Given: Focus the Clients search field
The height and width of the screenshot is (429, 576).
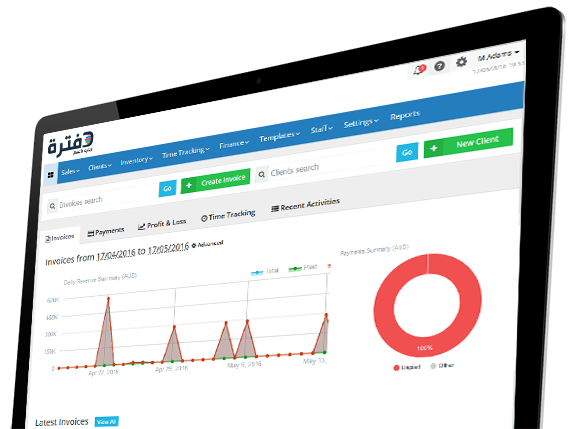Looking at the screenshot, I should coord(325,165).
